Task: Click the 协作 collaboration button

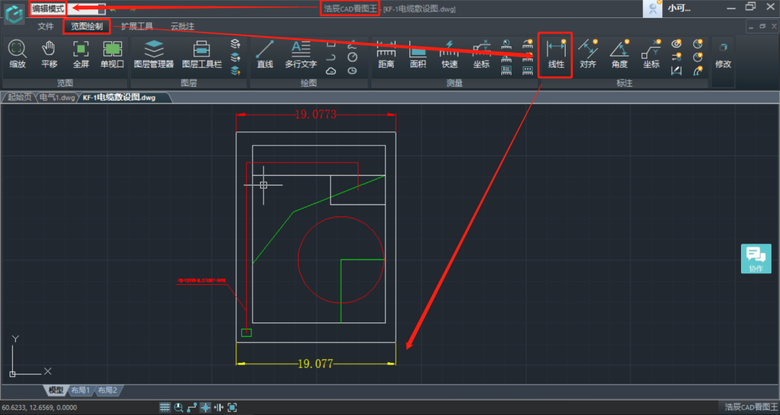Action: click(x=755, y=259)
